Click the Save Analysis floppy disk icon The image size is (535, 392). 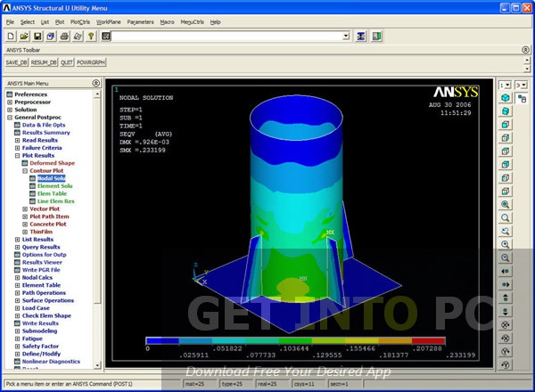click(x=37, y=37)
